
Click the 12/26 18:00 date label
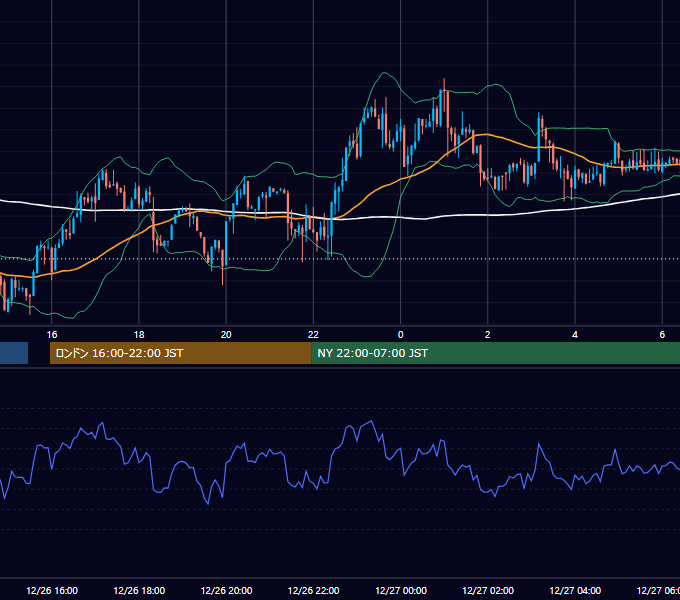pos(139,590)
